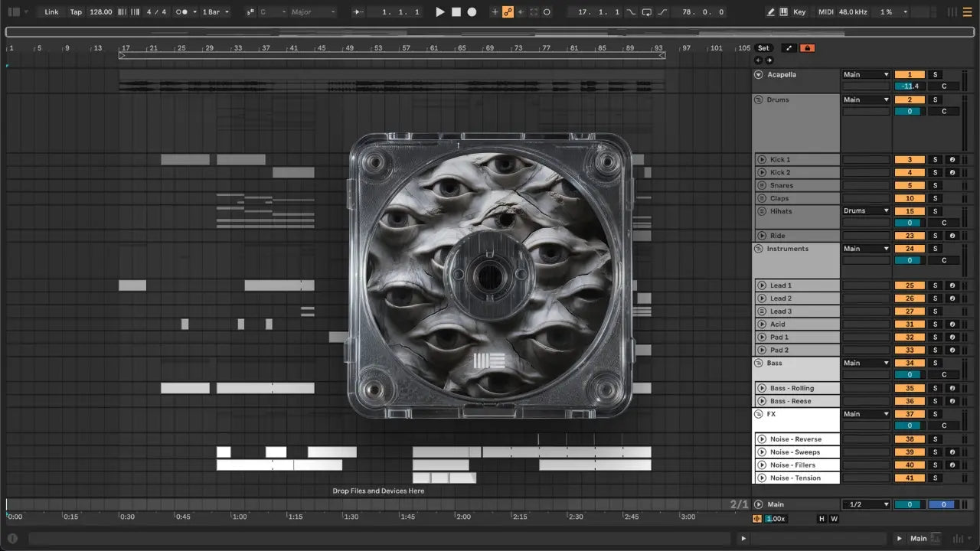Click the Stop playback button
Viewport: 980px width, 551px height.
click(456, 12)
